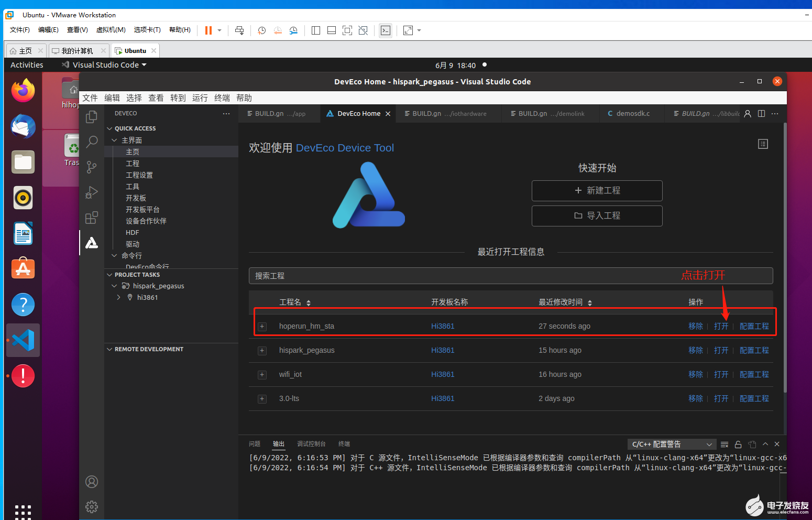Open editor more actions ellipsis

click(x=775, y=113)
